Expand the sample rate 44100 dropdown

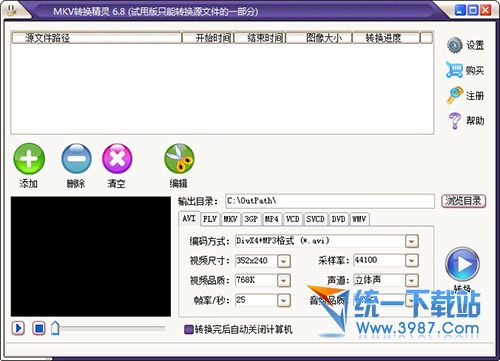pyautogui.click(x=412, y=261)
